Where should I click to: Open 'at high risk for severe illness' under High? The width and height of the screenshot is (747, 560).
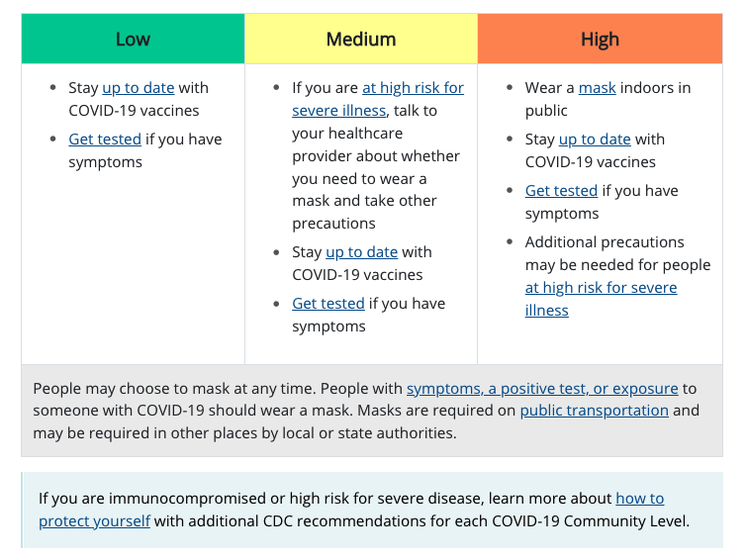coord(601,288)
